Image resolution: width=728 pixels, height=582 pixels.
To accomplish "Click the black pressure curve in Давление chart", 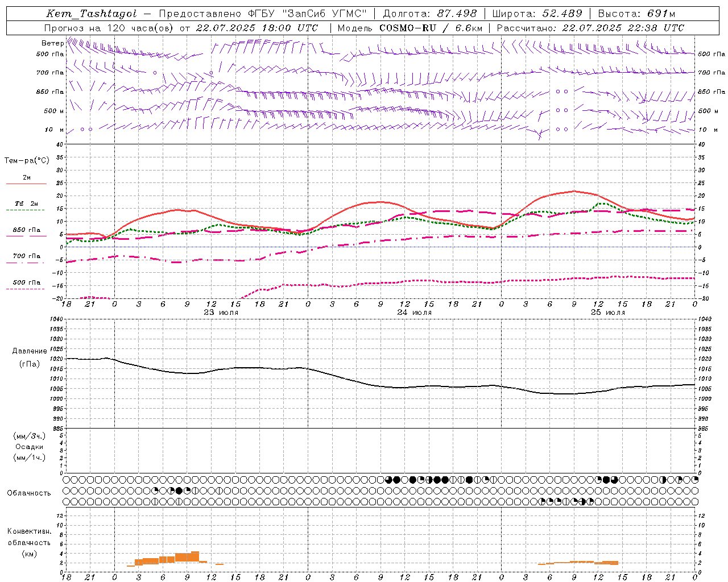I will coord(381,386).
